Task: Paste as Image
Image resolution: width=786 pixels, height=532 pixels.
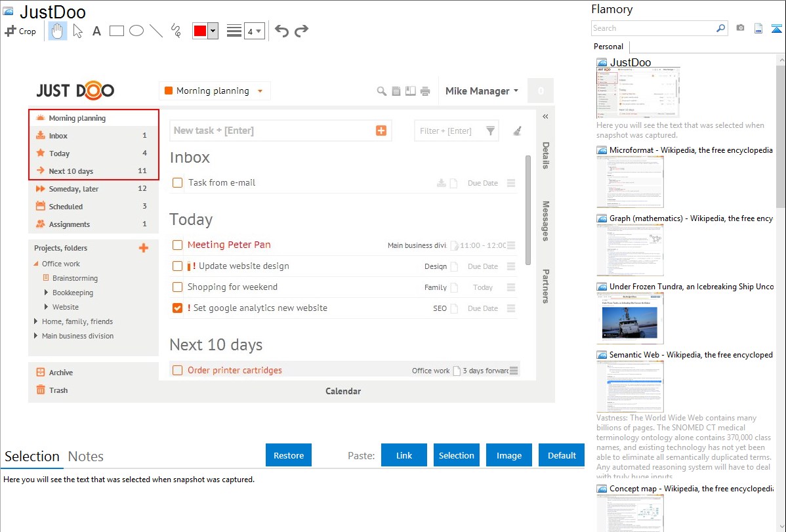Action: point(509,455)
